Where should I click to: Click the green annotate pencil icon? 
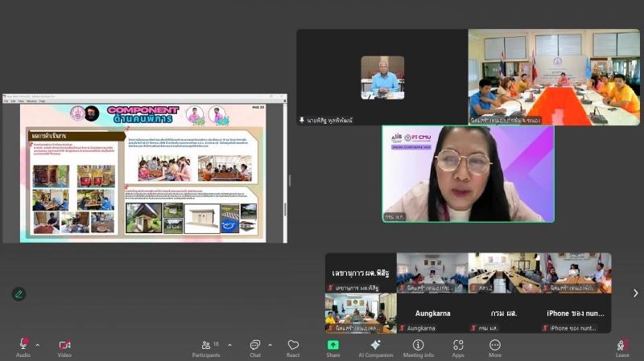(x=19, y=293)
